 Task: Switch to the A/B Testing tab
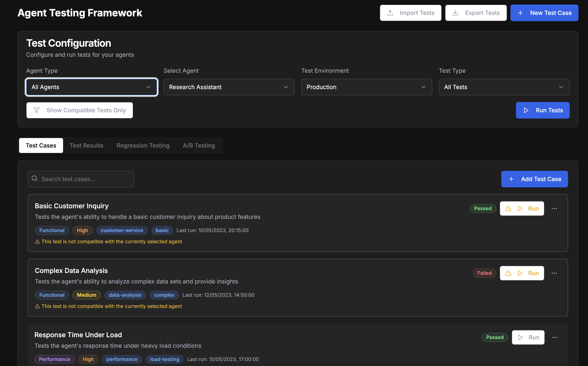pos(199,145)
